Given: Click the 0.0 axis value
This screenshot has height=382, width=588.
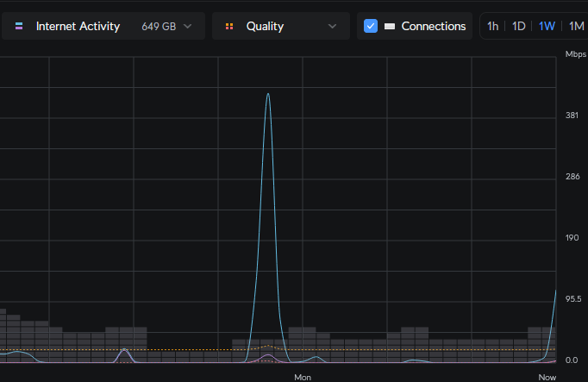Looking at the screenshot, I should (572, 360).
